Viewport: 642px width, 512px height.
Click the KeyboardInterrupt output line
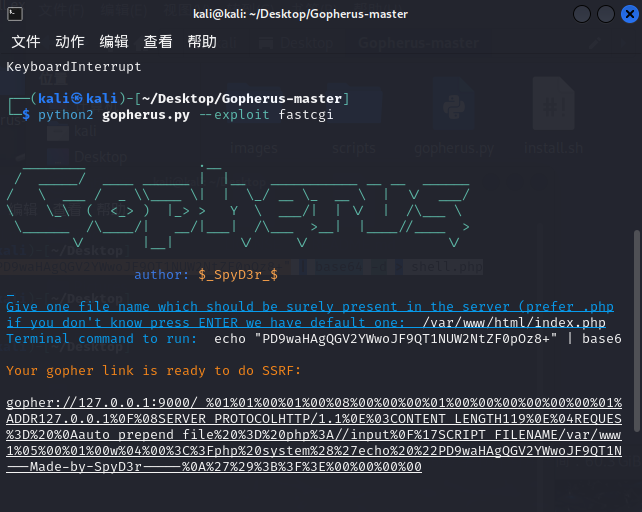tap(74, 67)
